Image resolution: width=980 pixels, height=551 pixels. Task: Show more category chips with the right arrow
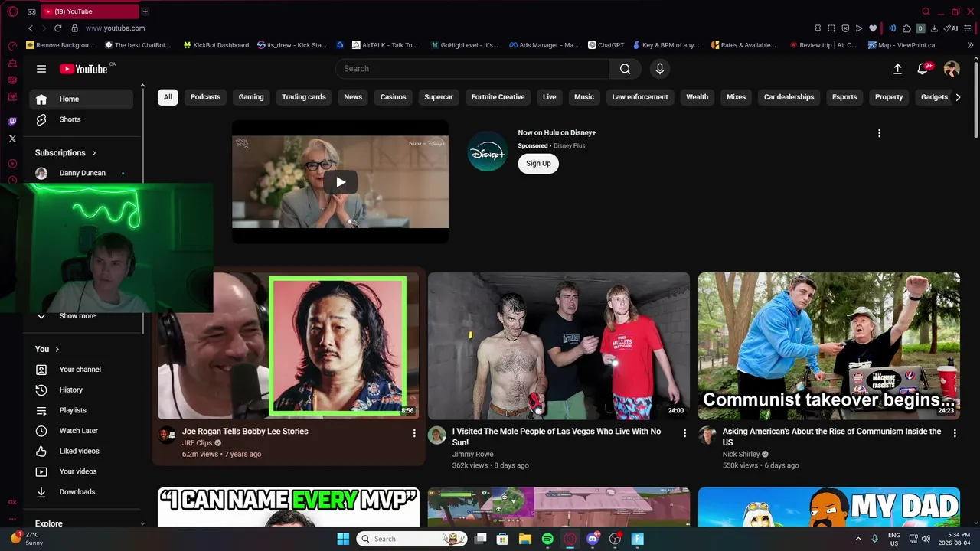pyautogui.click(x=958, y=97)
